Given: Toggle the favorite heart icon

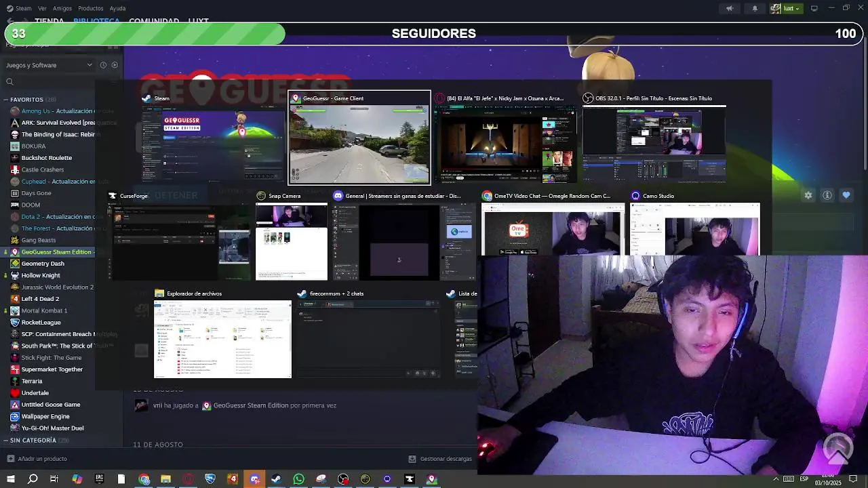Looking at the screenshot, I should [846, 195].
